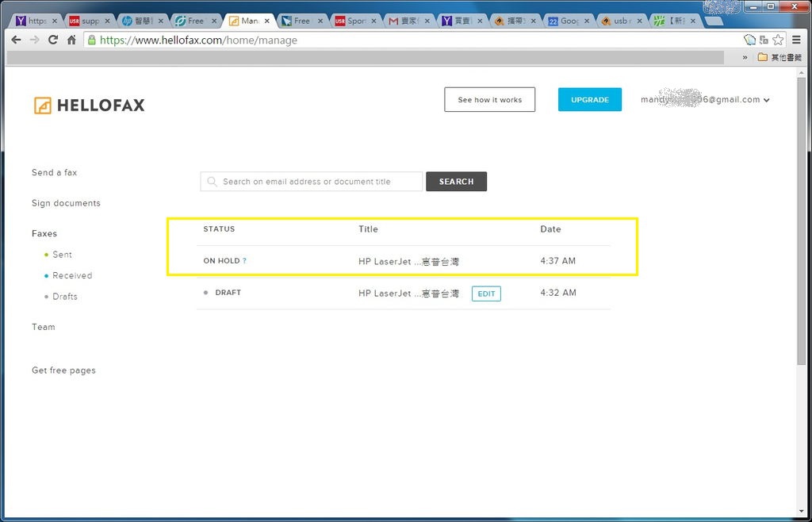Open the Sent faxes list
Image resolution: width=812 pixels, height=522 pixels.
tap(62, 255)
